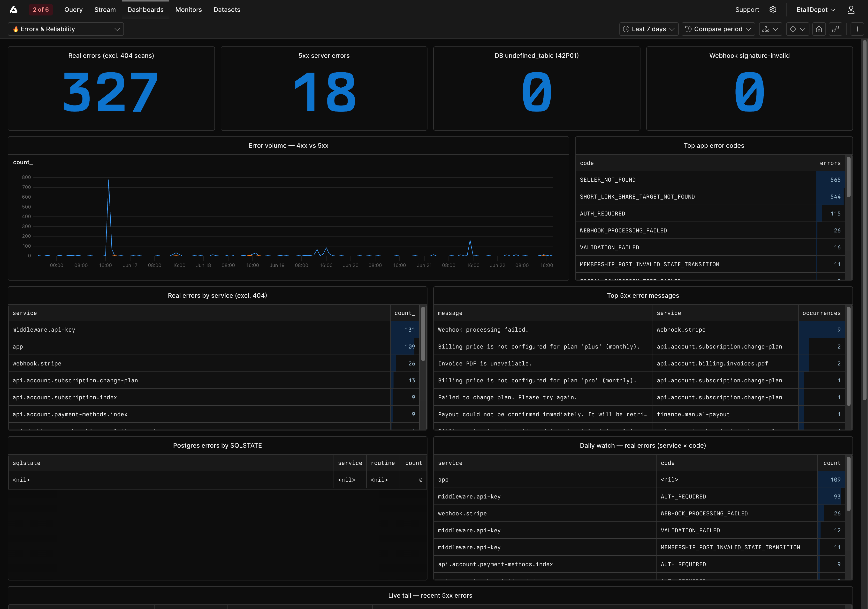Click the main page vertical scrollbar
The image size is (868, 609).
865,220
